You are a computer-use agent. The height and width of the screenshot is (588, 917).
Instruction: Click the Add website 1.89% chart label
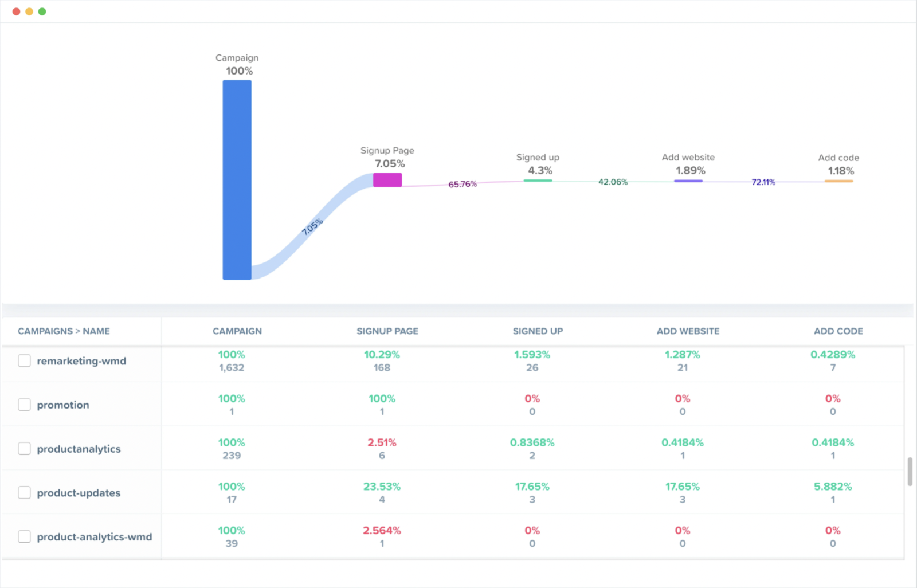(688, 164)
